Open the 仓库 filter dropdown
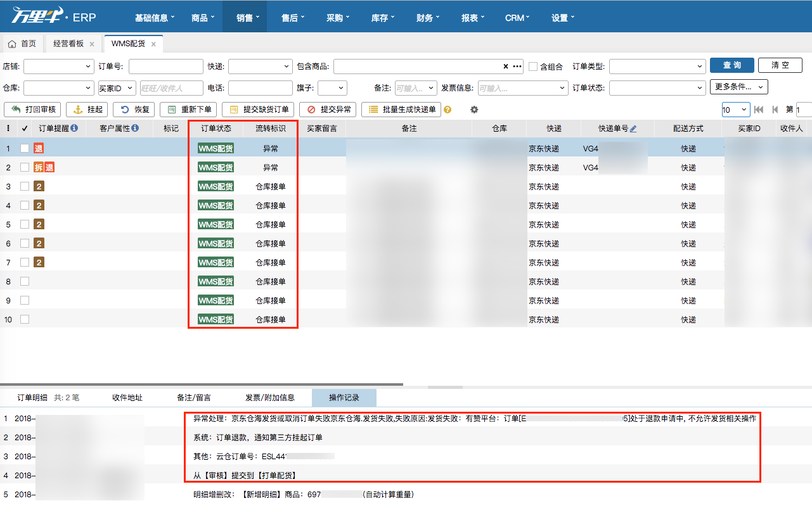The image size is (812, 508). coord(59,88)
